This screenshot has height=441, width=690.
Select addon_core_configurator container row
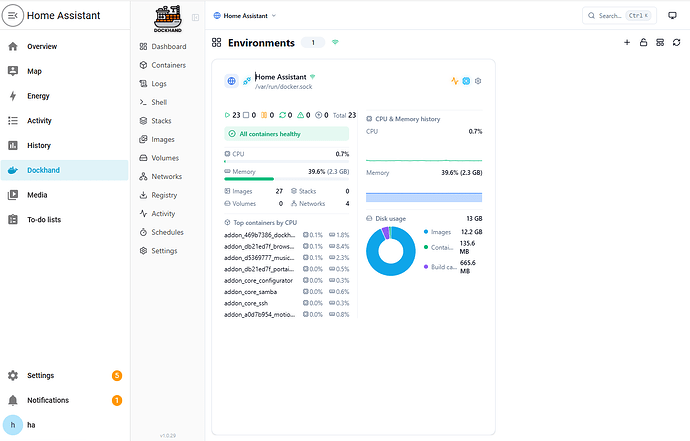286,280
